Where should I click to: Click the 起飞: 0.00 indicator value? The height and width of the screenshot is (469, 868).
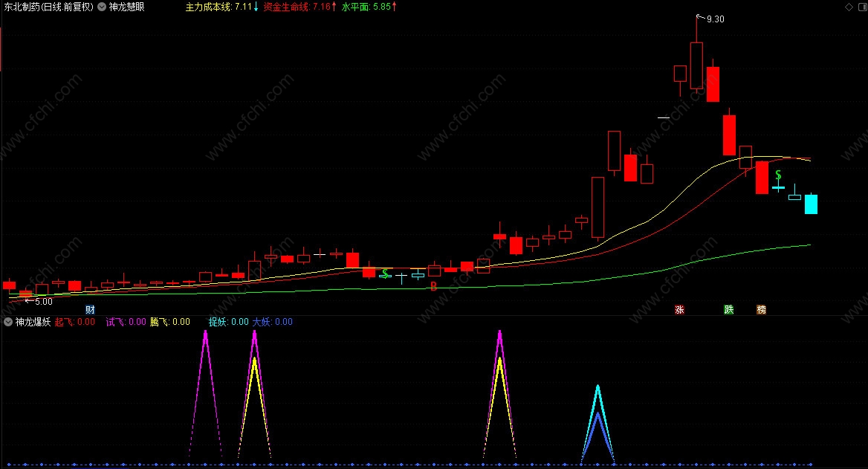[x=75, y=322]
